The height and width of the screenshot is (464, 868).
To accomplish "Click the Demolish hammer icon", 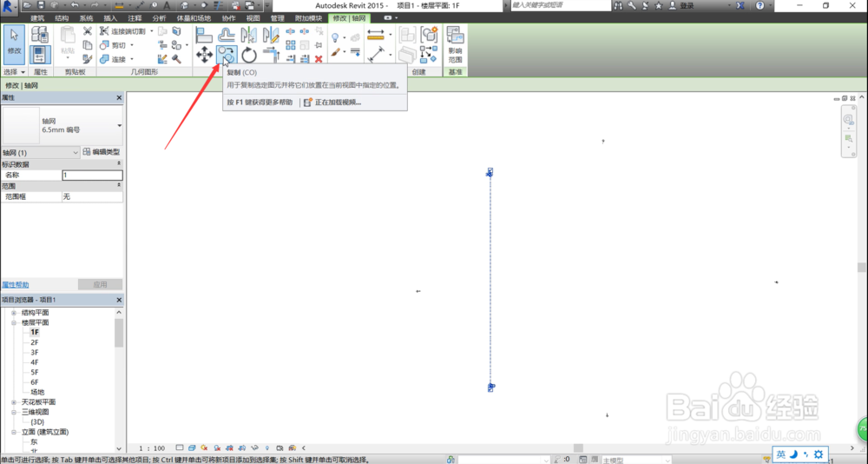I will tap(176, 59).
